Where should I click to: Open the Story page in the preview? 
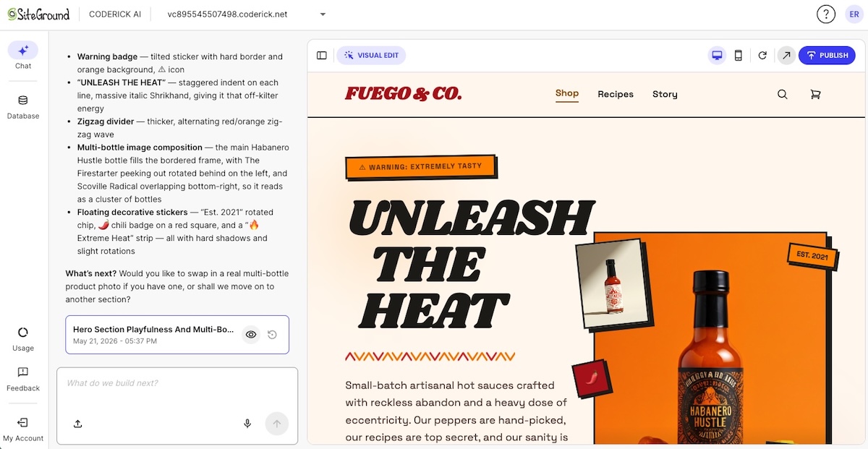click(665, 94)
